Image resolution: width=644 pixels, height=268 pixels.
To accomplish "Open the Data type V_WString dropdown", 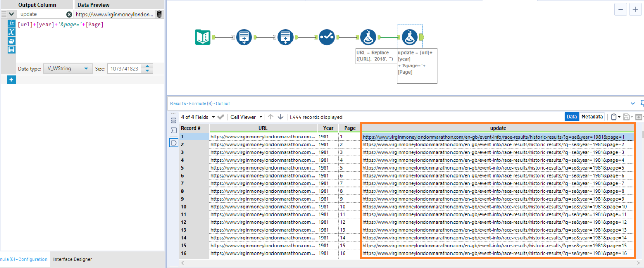I will coord(68,69).
